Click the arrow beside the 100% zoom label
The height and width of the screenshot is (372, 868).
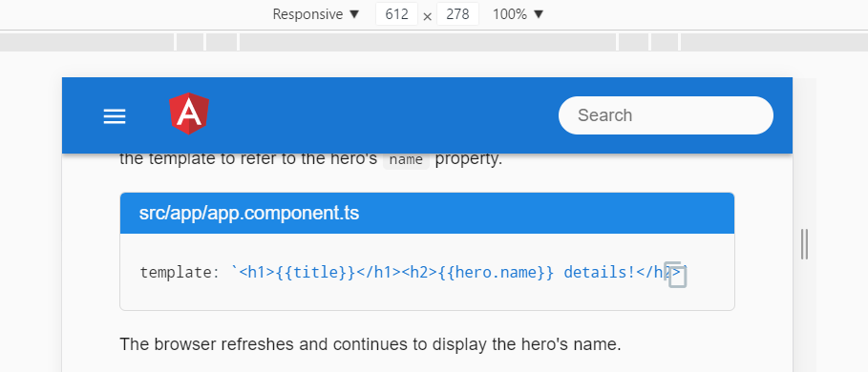539,14
